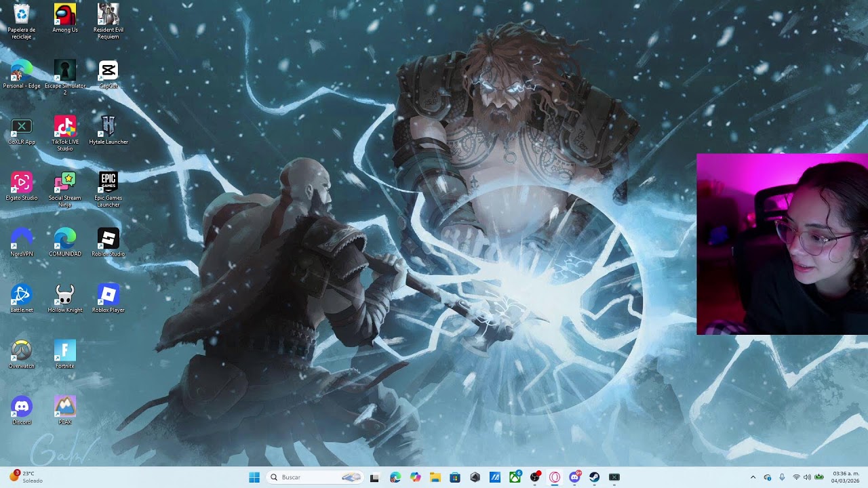Select the NordVPN desktop shortcut

click(x=22, y=242)
